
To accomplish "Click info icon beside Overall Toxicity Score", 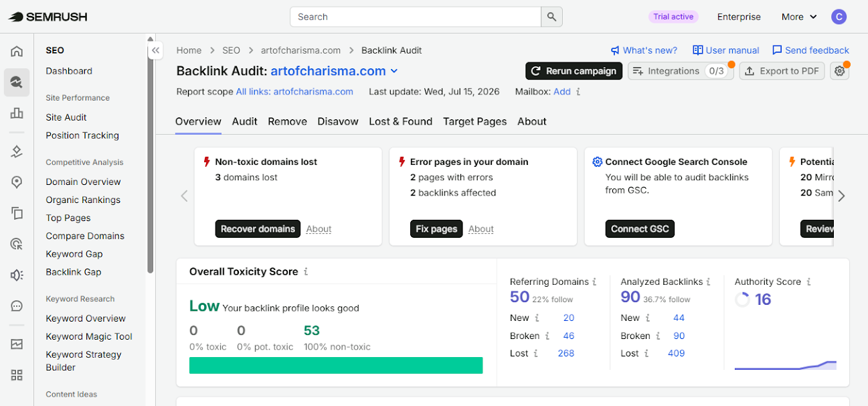I will point(306,271).
